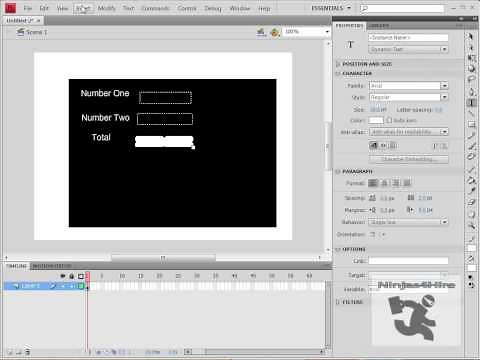The height and width of the screenshot is (360, 480).
Task: Set paragraph format to justify
Action: [x=407, y=183]
